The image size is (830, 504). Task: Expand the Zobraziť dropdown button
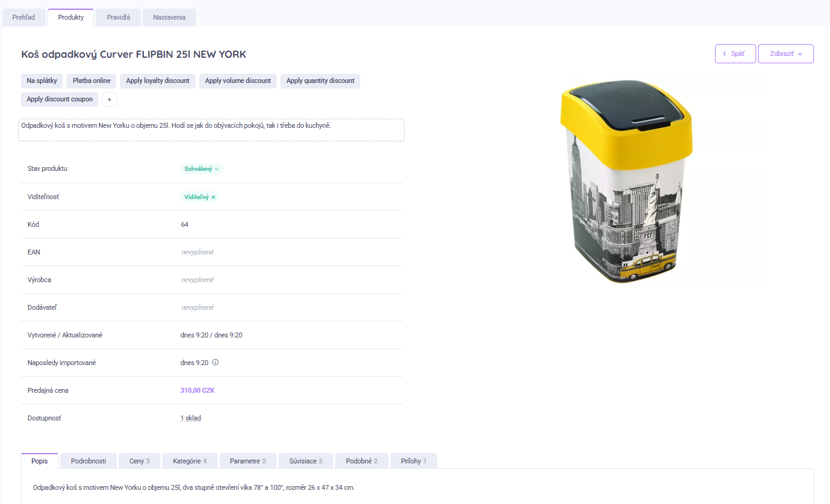click(786, 54)
